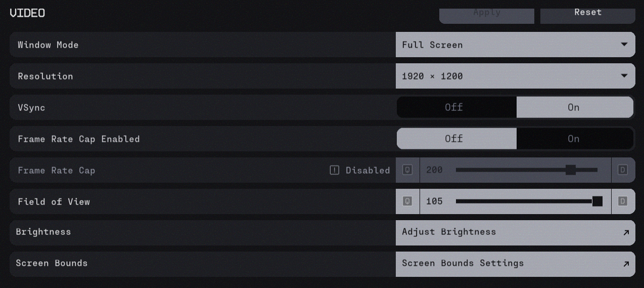Click the Q decrease key on Frame Rate Cap

point(407,170)
